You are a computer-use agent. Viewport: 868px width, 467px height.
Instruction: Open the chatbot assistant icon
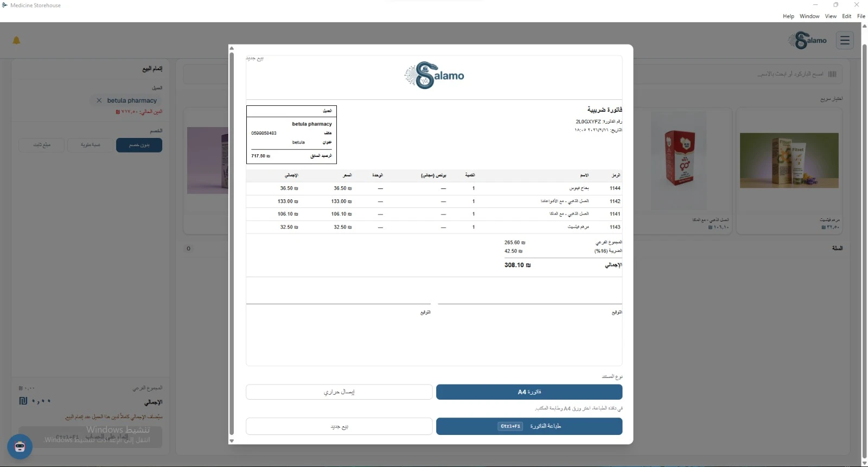pyautogui.click(x=20, y=446)
